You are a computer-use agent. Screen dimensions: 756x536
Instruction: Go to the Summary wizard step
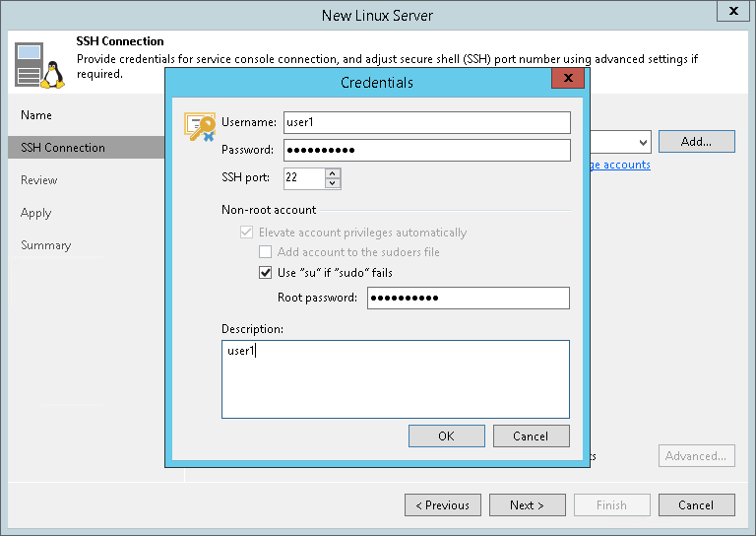point(46,245)
